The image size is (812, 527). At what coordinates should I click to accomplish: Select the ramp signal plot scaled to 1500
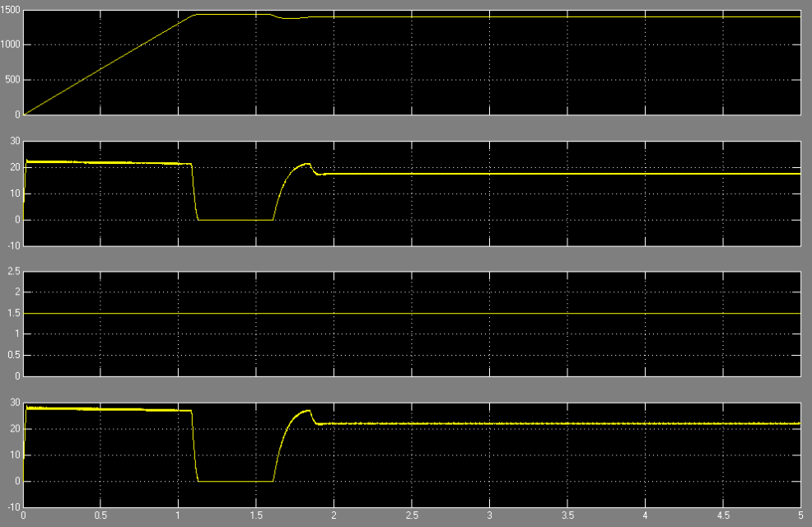coord(412,62)
